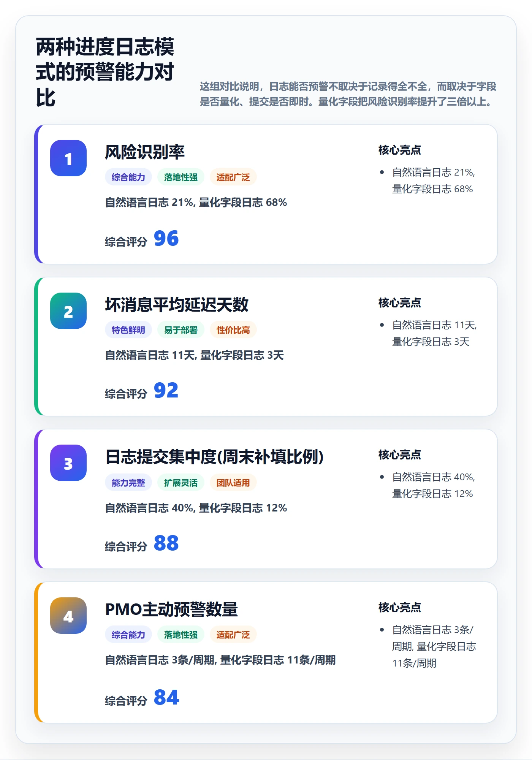Viewport: 532px width, 760px height.
Task: Click description 自然语言日志 3条/周期, 量化字段日志 11条/周期
Action: [220, 660]
